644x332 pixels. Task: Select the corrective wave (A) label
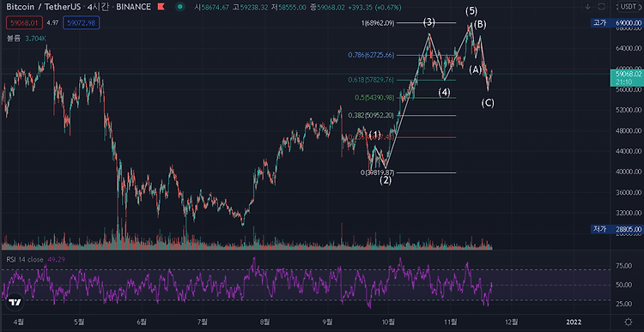click(x=475, y=70)
